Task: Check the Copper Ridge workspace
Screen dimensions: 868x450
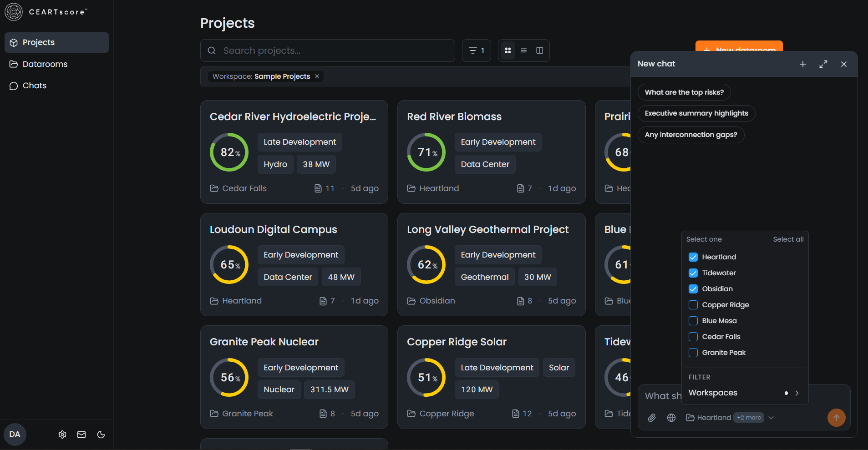Action: pyautogui.click(x=693, y=305)
